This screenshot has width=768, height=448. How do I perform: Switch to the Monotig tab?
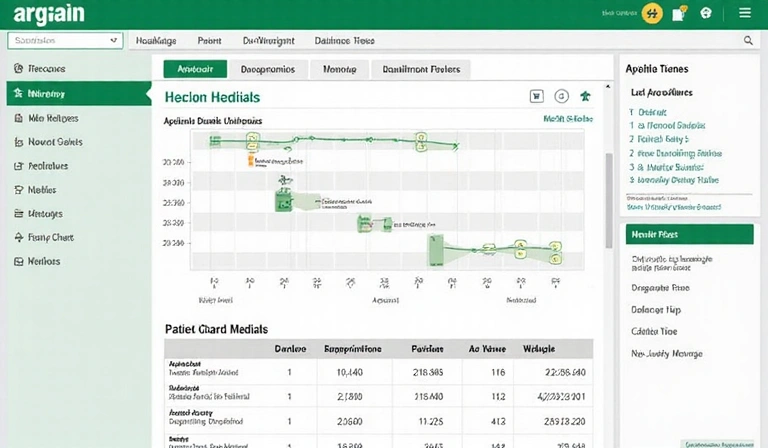339,69
